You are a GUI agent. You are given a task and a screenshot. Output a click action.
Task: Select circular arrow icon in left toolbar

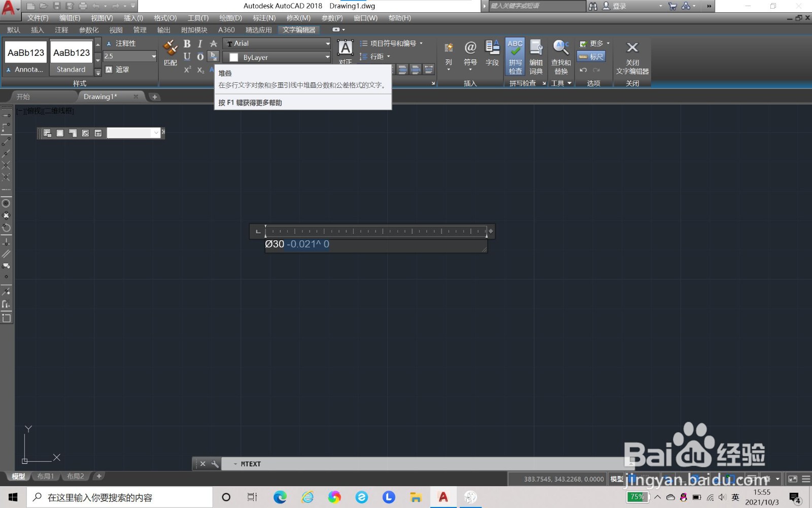tap(6, 228)
